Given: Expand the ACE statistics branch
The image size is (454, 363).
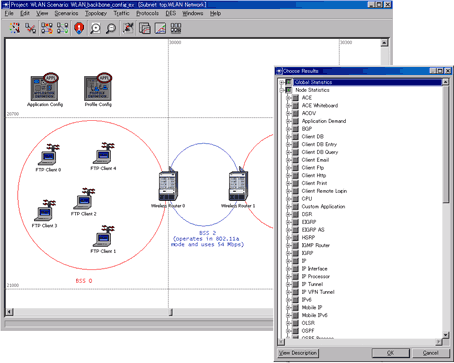Looking at the screenshot, I should pyautogui.click(x=288, y=98).
